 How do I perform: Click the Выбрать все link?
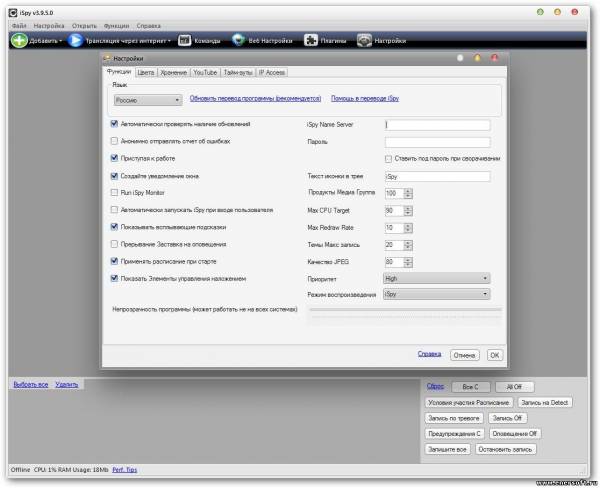click(31, 385)
